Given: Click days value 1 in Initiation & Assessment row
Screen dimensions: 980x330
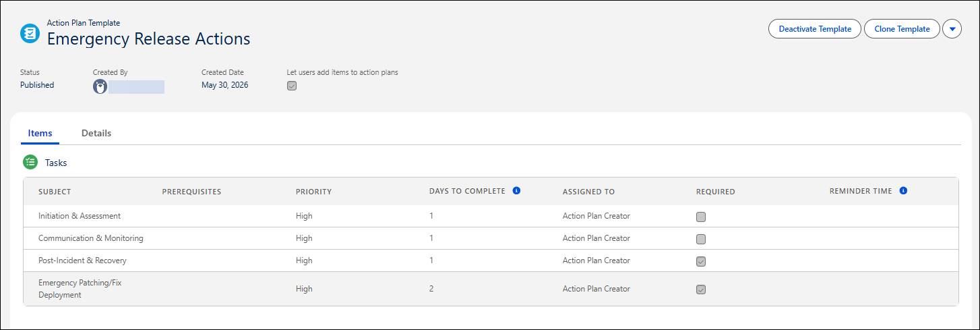Looking at the screenshot, I should [431, 216].
